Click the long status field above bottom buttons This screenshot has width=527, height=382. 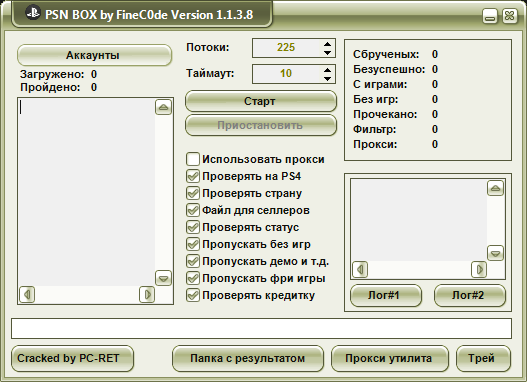click(261, 328)
